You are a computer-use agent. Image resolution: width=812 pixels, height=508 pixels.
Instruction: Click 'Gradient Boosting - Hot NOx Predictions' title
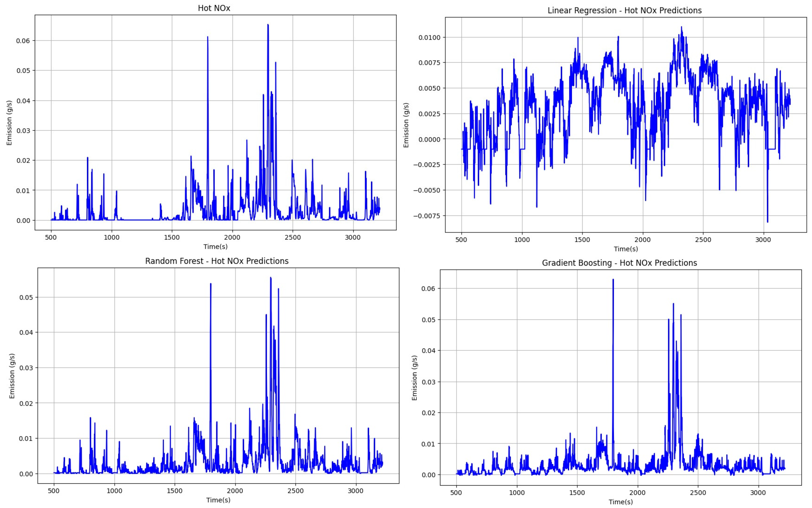[x=619, y=263]
